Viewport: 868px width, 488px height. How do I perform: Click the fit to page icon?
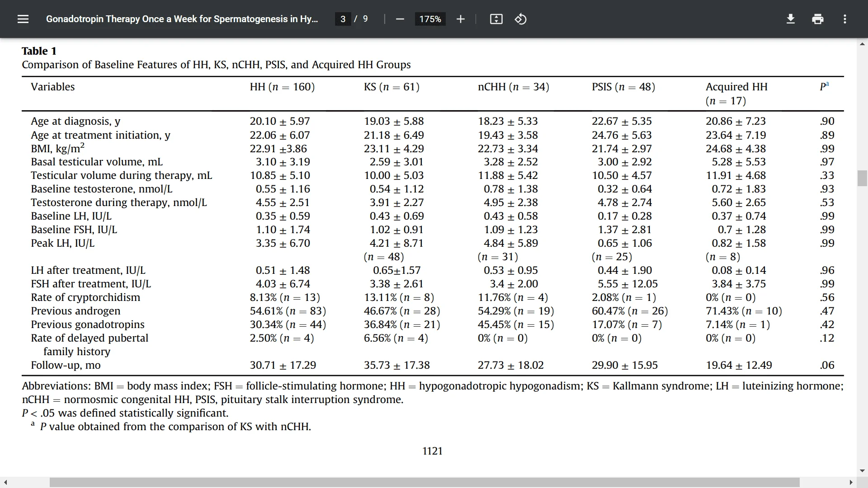(496, 19)
